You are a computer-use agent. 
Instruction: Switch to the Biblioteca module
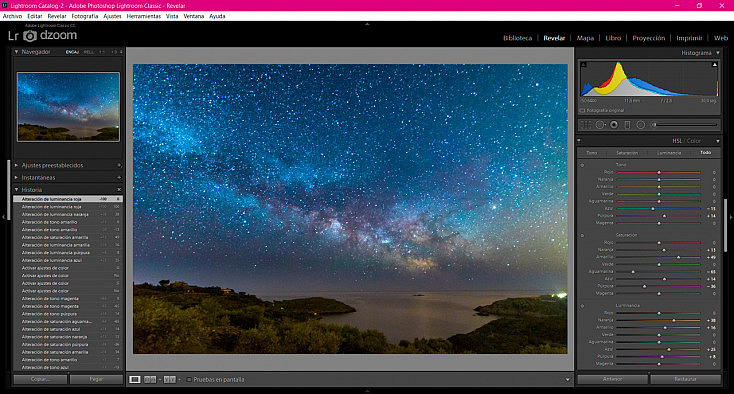click(517, 38)
